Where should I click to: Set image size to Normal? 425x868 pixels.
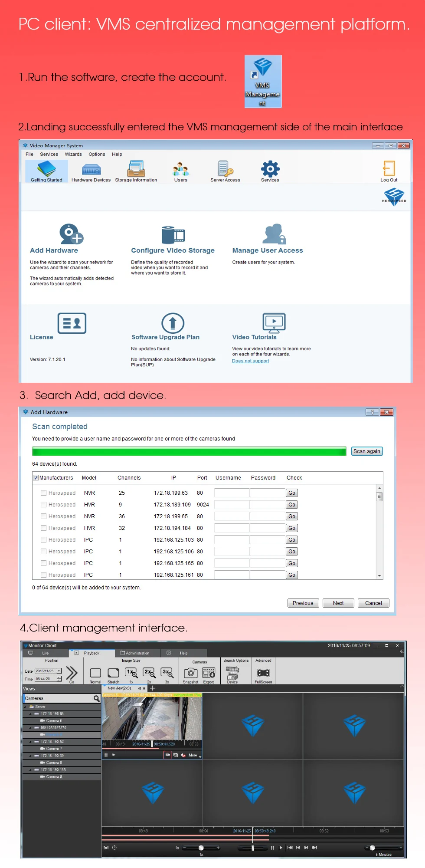click(x=95, y=673)
